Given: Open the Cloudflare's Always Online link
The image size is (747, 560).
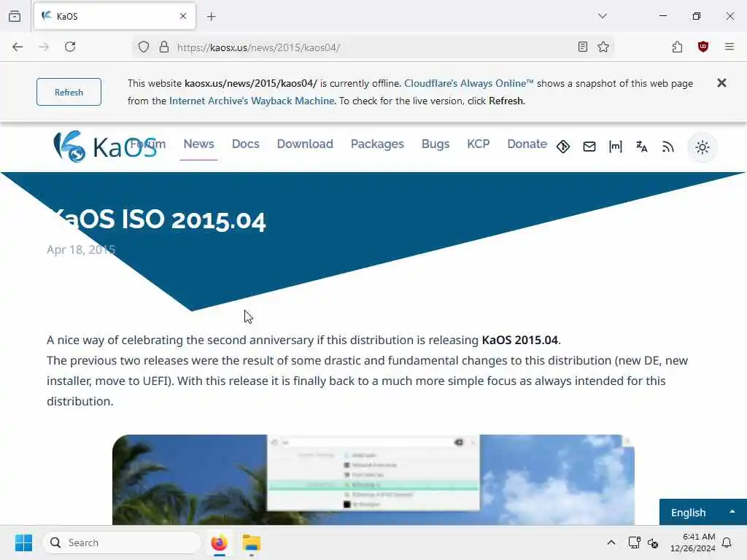Looking at the screenshot, I should pos(469,83).
